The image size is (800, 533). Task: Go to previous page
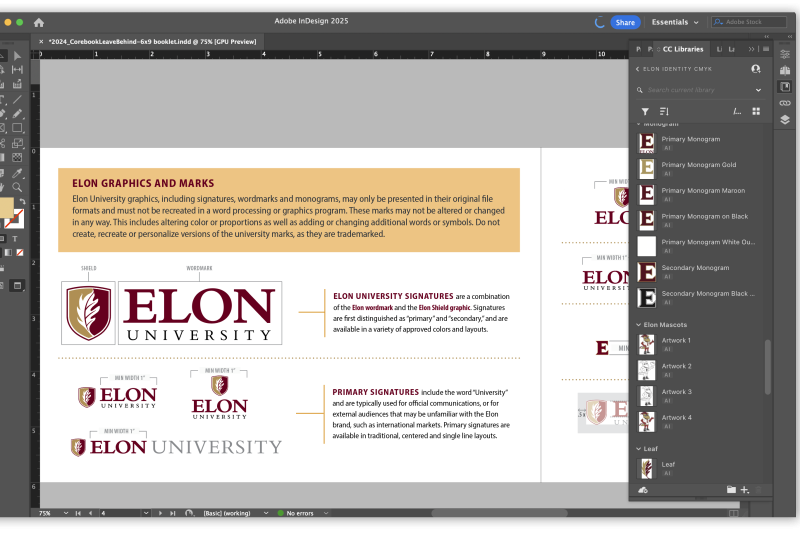pyautogui.click(x=90, y=513)
